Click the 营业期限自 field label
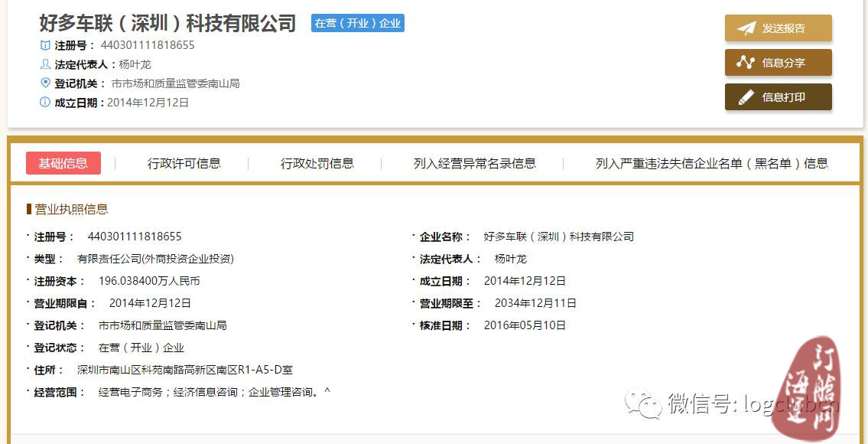The height and width of the screenshot is (444, 868). [x=65, y=303]
